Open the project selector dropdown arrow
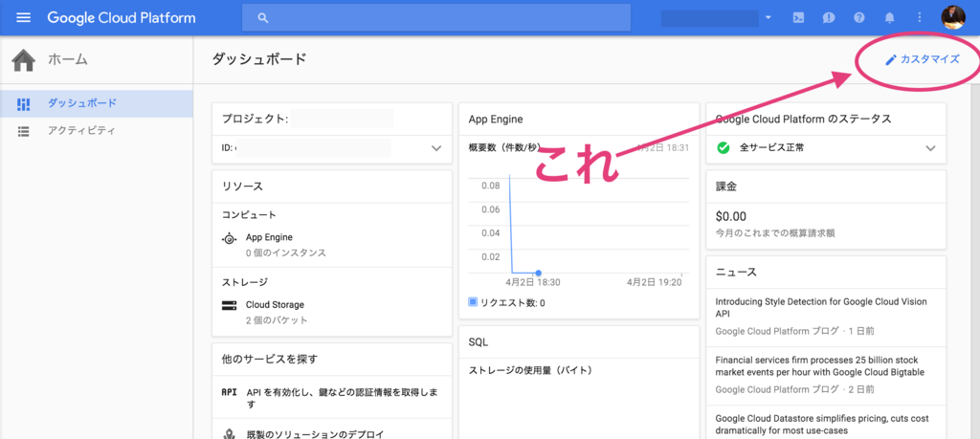 pyautogui.click(x=768, y=17)
